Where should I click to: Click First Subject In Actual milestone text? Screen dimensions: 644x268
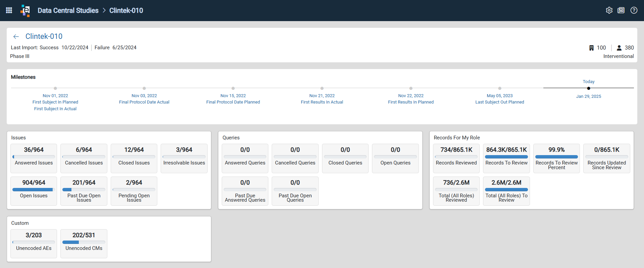(x=55, y=109)
